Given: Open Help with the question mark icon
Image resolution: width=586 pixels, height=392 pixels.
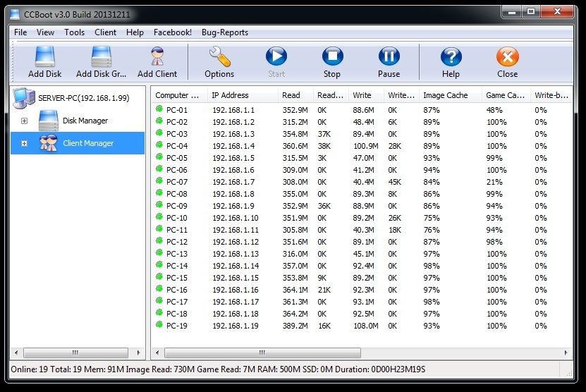Looking at the screenshot, I should (x=451, y=56).
